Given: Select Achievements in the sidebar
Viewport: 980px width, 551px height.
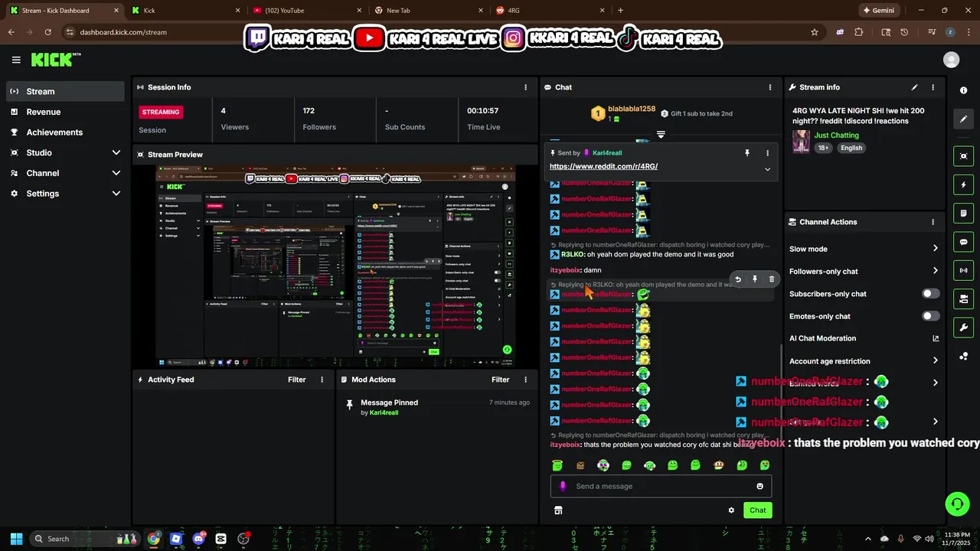Looking at the screenshot, I should (65, 132).
